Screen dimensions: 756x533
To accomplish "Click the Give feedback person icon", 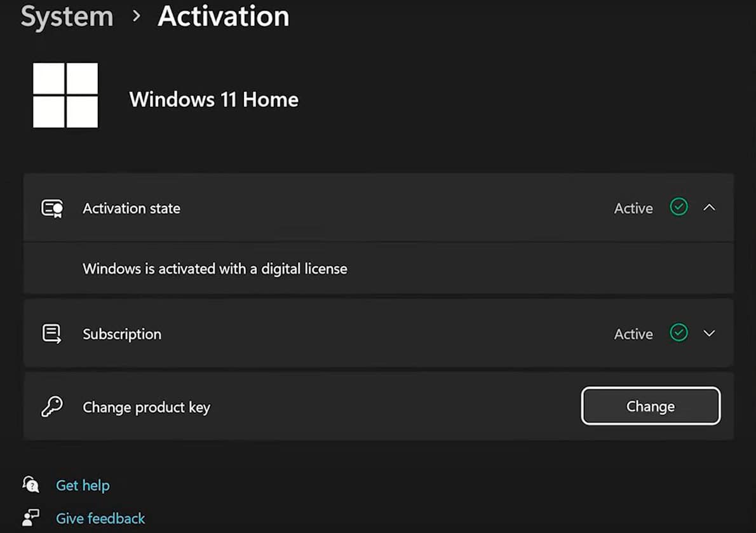I will pos(31,518).
